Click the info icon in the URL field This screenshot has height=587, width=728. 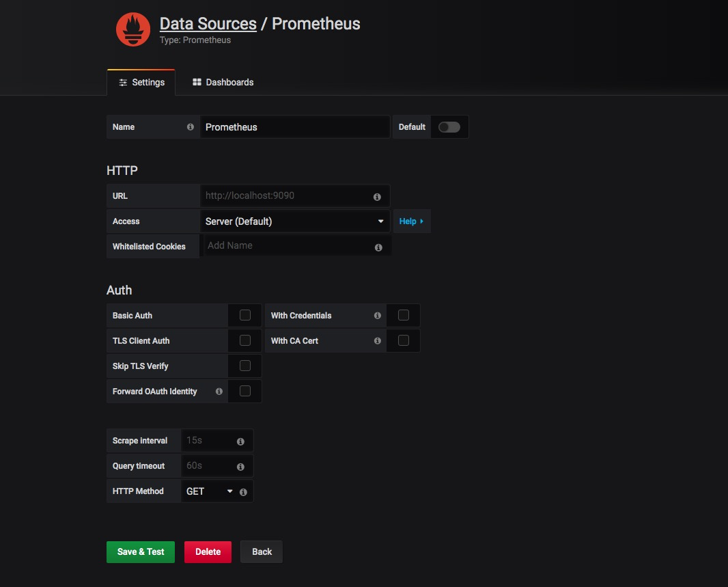pos(377,197)
